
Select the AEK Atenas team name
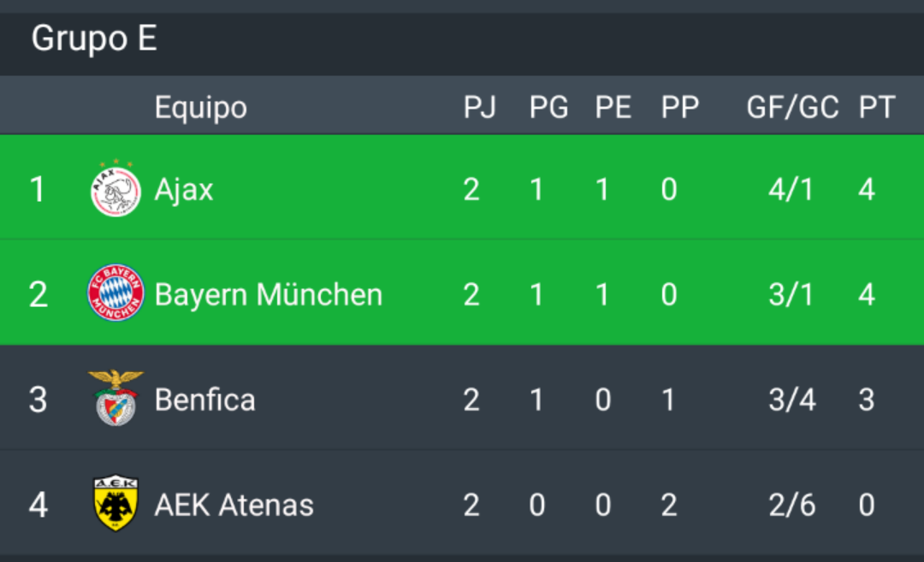234,505
